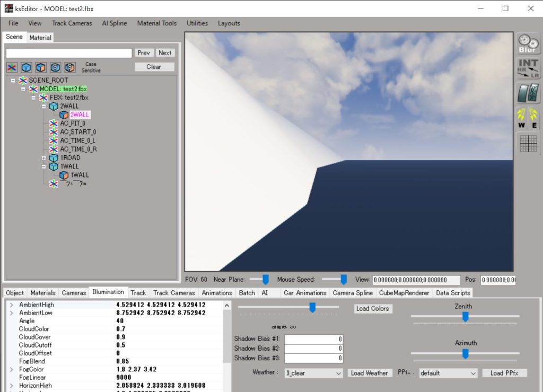Image resolution: width=543 pixels, height=392 pixels.
Task: Click the INT HR/LR switch icon
Action: click(528, 69)
